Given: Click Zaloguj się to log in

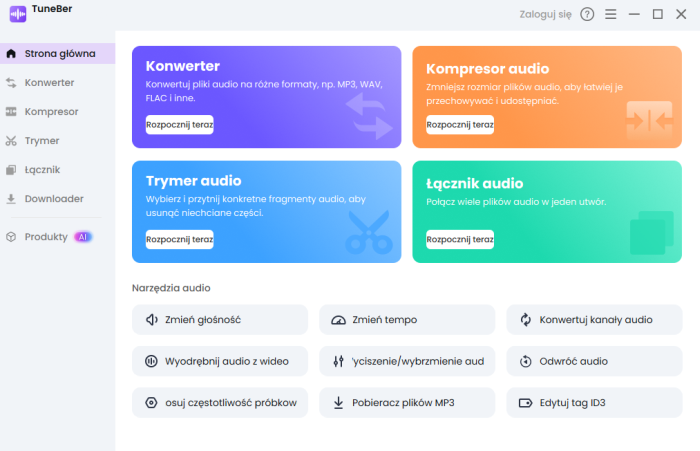Looking at the screenshot, I should click(545, 14).
